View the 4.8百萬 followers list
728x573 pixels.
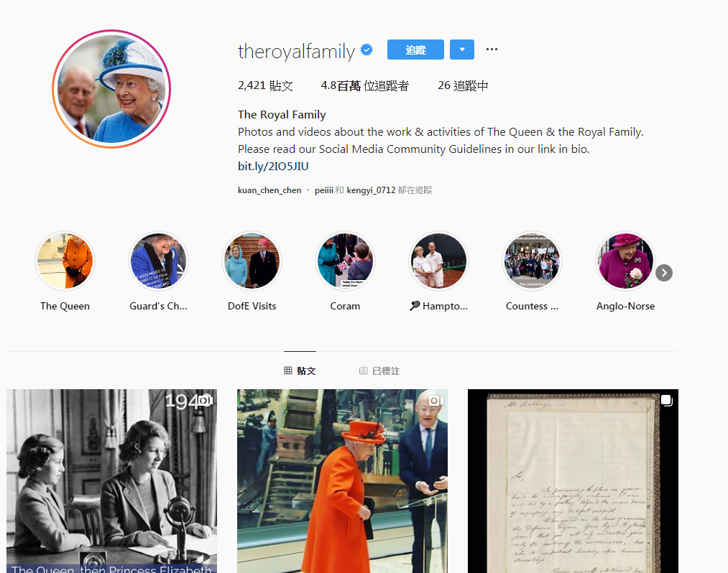tap(365, 86)
